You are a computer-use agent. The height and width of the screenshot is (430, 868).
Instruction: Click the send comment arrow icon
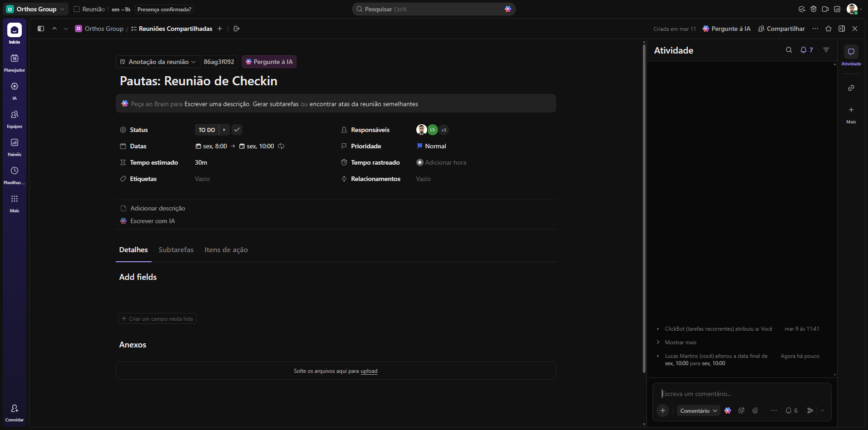point(810,410)
